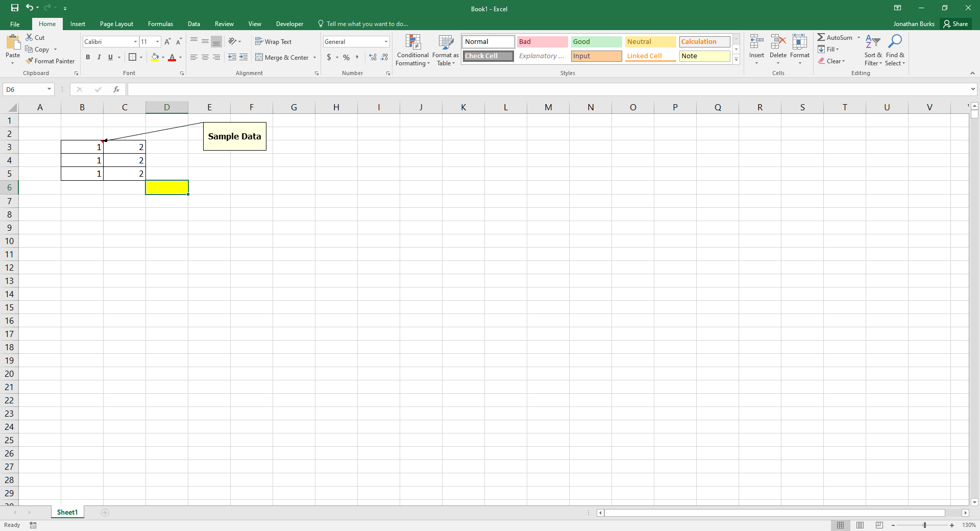Open the font name Calibri dropdown

point(135,42)
